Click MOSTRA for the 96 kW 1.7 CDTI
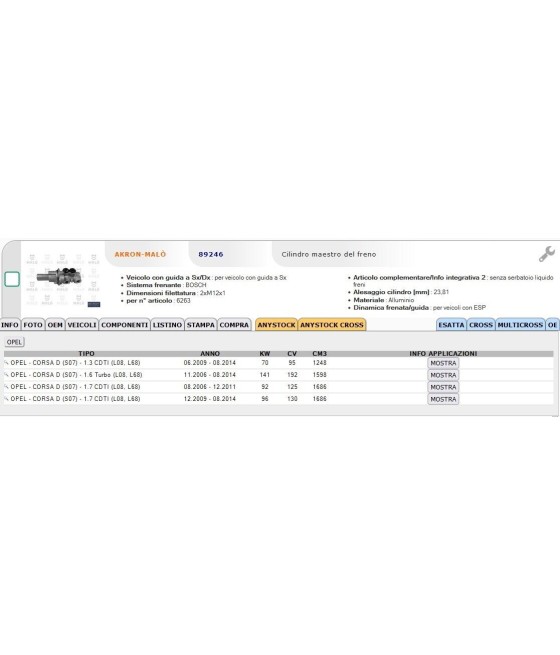 (443, 399)
